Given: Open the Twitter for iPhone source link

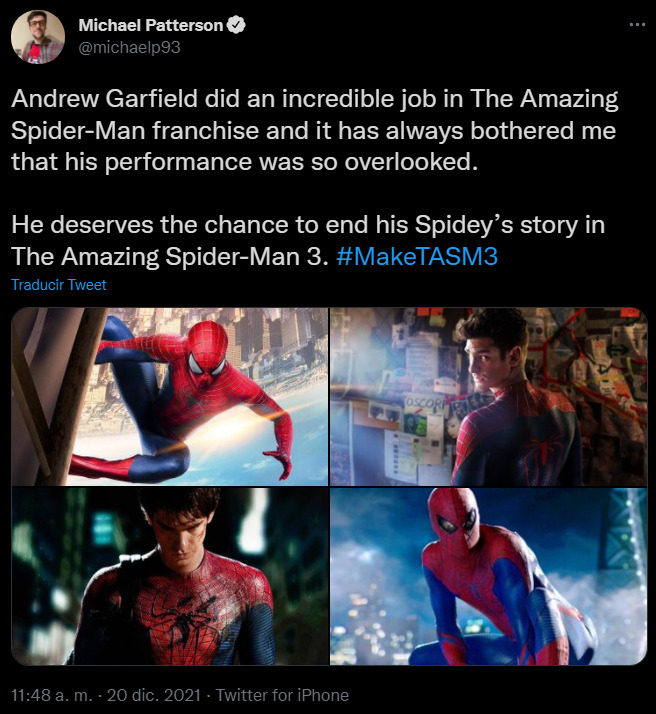Looking at the screenshot, I should tap(282, 695).
